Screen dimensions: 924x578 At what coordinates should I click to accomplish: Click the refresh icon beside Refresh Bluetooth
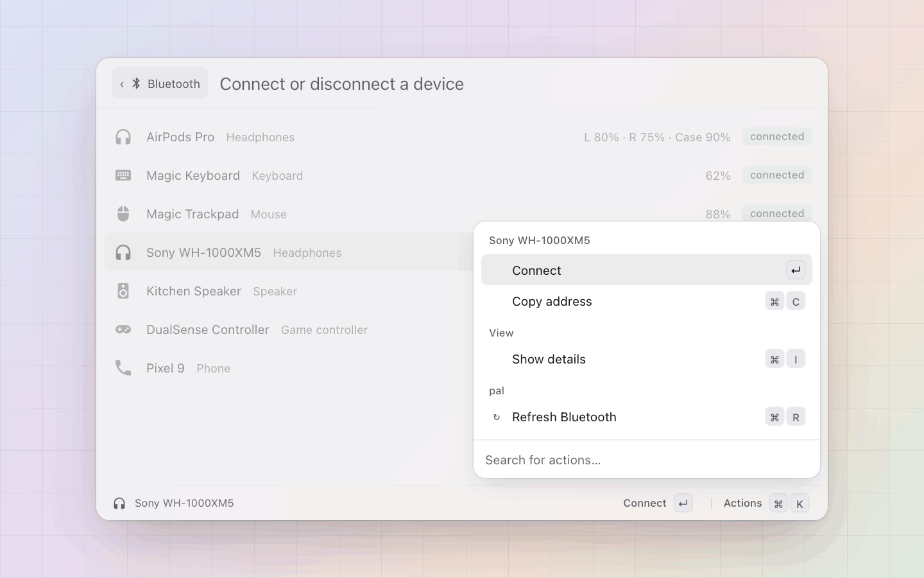496,417
